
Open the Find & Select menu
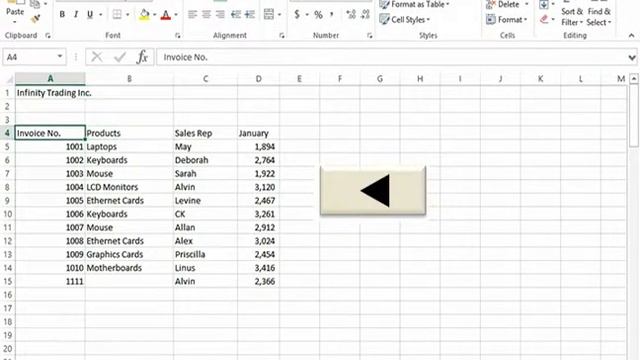tap(599, 16)
